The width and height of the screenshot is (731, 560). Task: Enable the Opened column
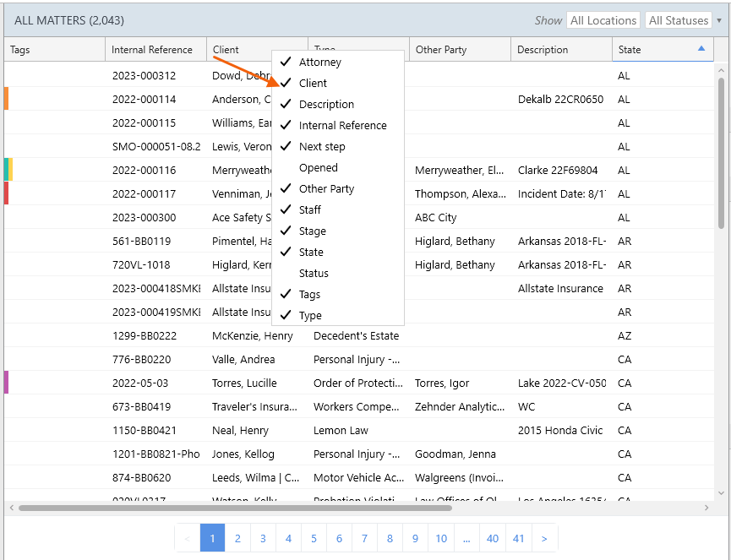point(337,168)
